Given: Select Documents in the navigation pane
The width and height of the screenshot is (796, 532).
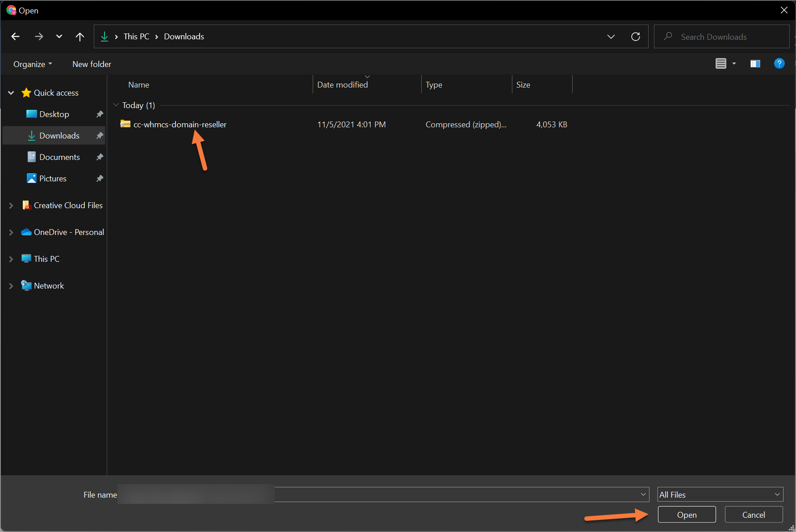Looking at the screenshot, I should coord(59,157).
